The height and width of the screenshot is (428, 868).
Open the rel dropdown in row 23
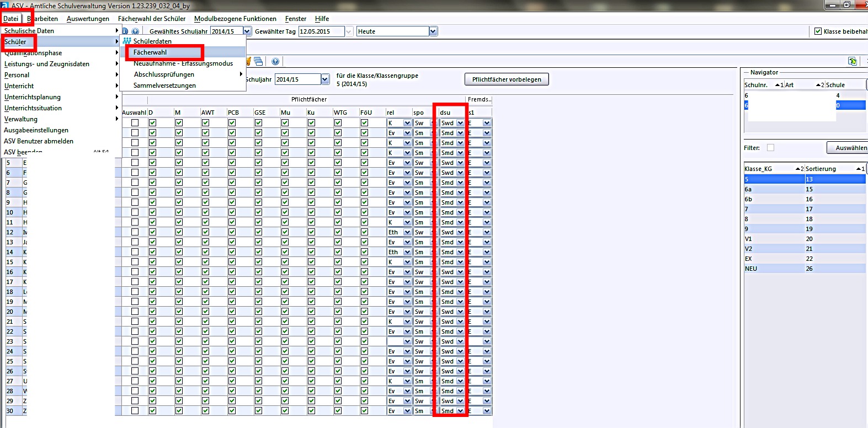[x=407, y=341]
